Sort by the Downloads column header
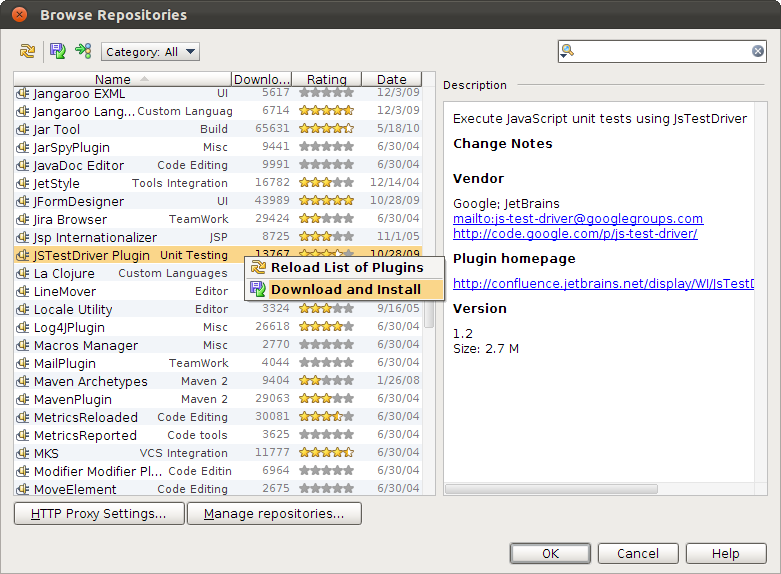 coord(261,79)
